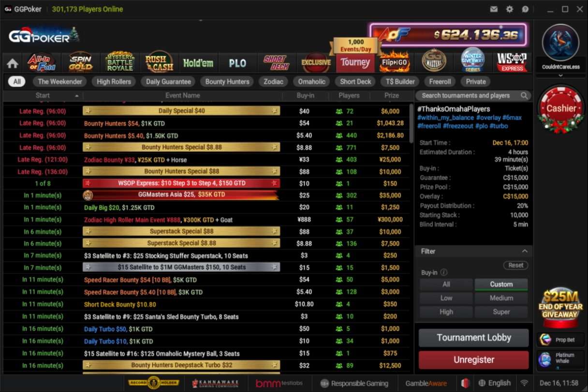Select the High buy-in filter
The image size is (588, 392).
pyautogui.click(x=446, y=312)
